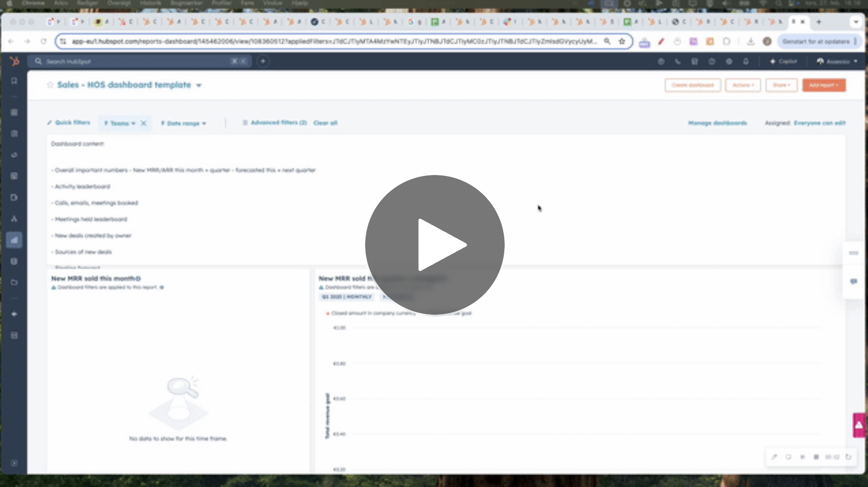The height and width of the screenshot is (487, 868).
Task: Open the Date range filter dropdown
Action: (x=183, y=123)
